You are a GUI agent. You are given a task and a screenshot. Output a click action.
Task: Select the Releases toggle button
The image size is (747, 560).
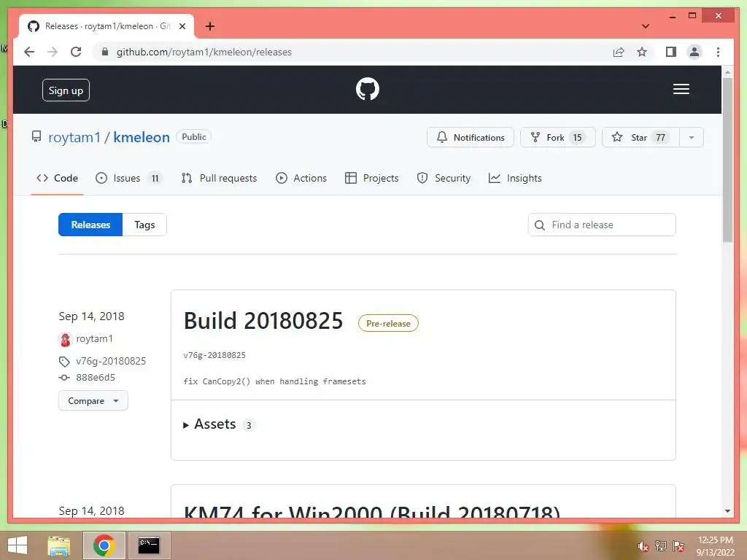[90, 225]
